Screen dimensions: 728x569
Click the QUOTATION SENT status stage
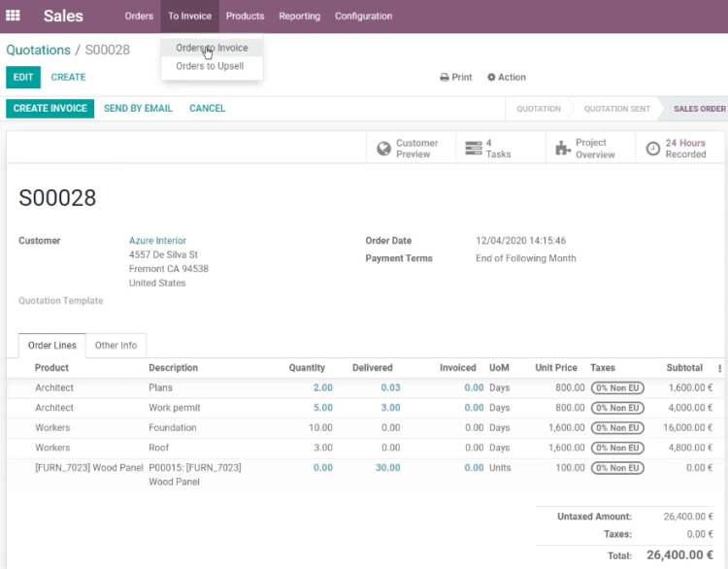[616, 109]
